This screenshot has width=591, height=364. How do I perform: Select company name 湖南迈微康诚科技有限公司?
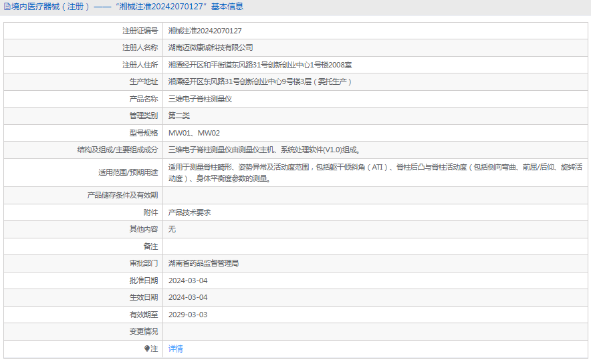pyautogui.click(x=211, y=47)
